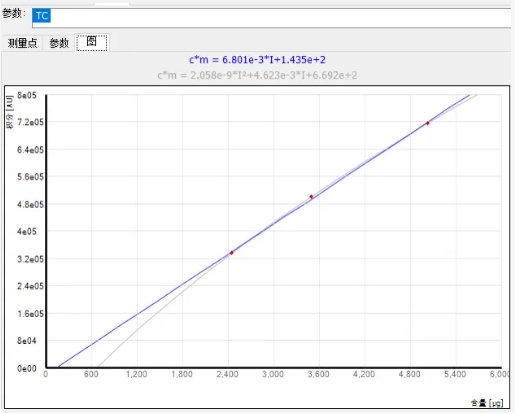Click the 积分 [AU] y-axis title
This screenshot has width=515, height=413.
[10, 112]
